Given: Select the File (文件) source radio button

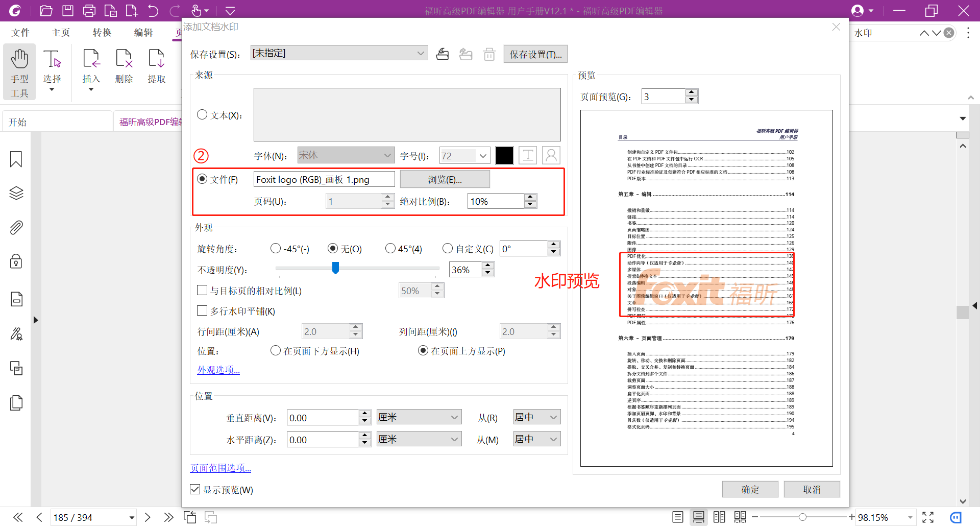Looking at the screenshot, I should [x=202, y=179].
